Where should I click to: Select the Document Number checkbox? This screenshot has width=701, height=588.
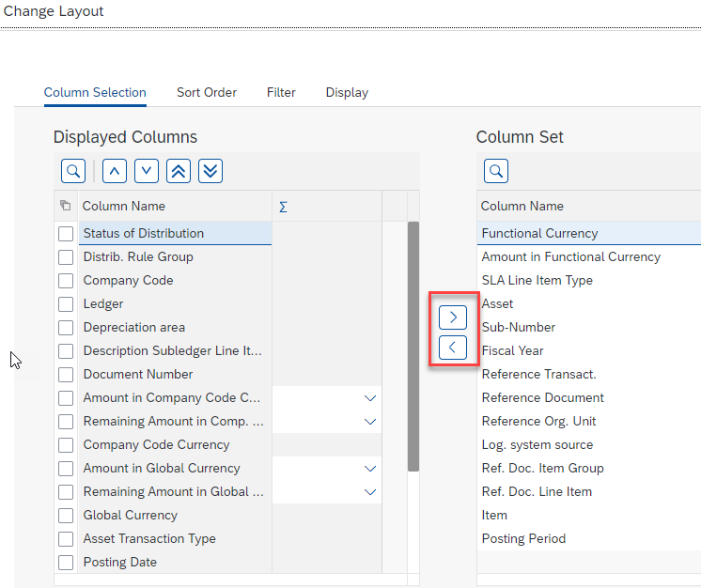pos(66,375)
